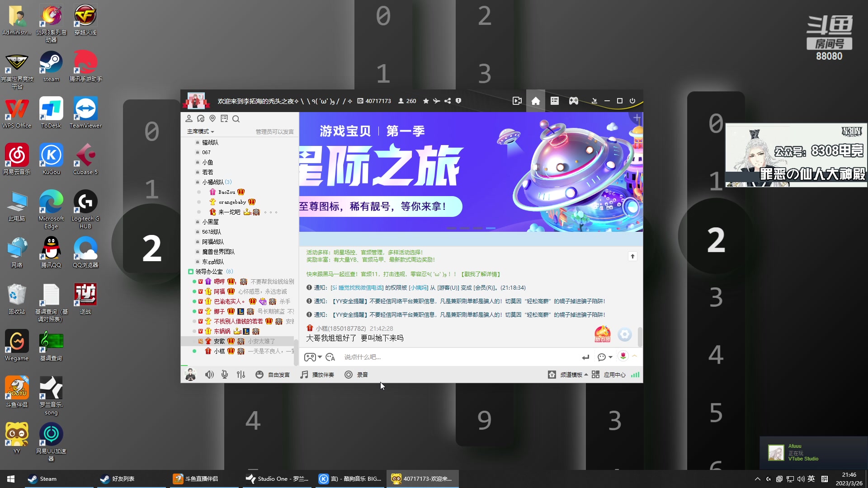Expand the 频道模板 channel template menu
This screenshot has height=488, width=868.
coord(572,375)
